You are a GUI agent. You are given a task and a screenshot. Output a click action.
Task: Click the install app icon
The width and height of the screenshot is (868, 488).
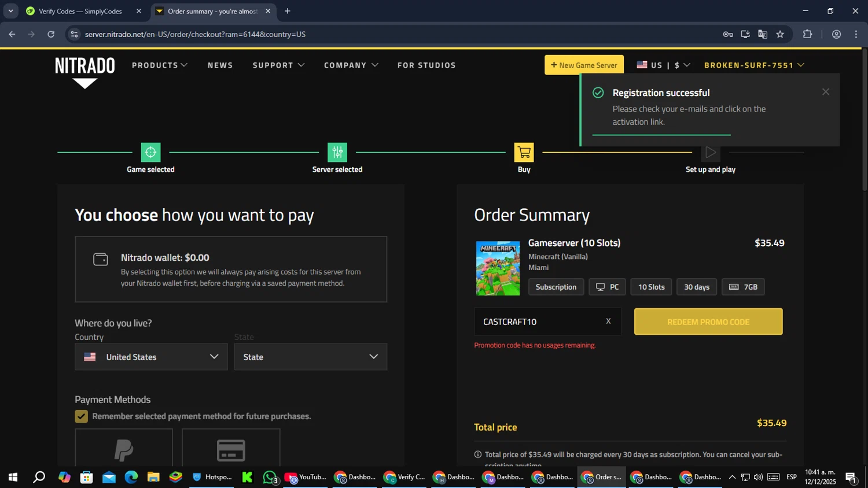point(745,34)
